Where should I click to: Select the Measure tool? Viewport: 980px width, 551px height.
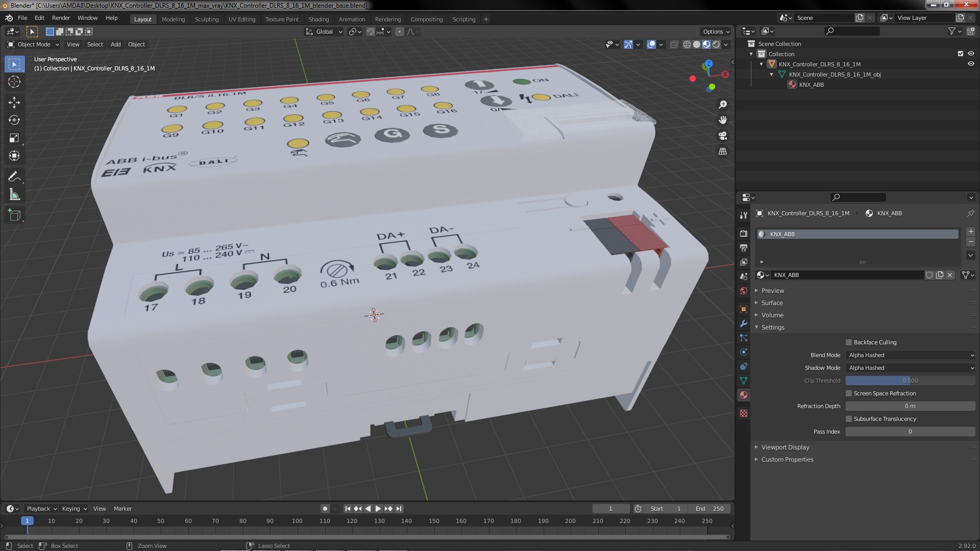pos(14,195)
